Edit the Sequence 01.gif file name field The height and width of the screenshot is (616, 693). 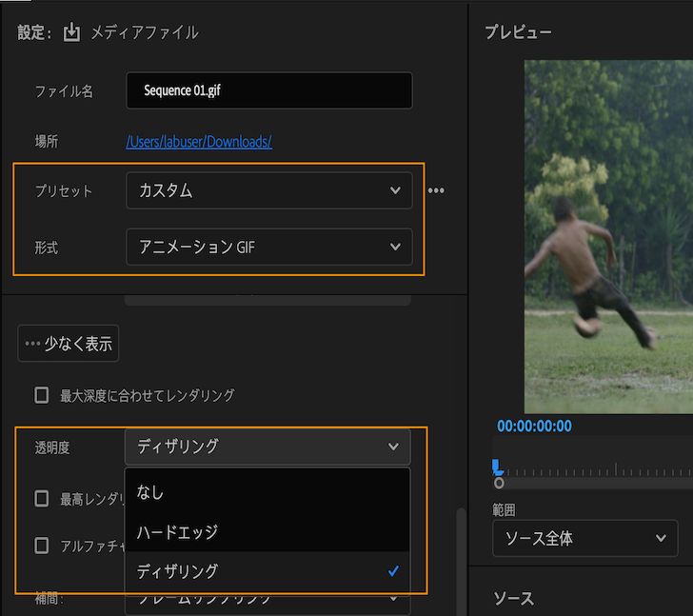click(x=269, y=90)
